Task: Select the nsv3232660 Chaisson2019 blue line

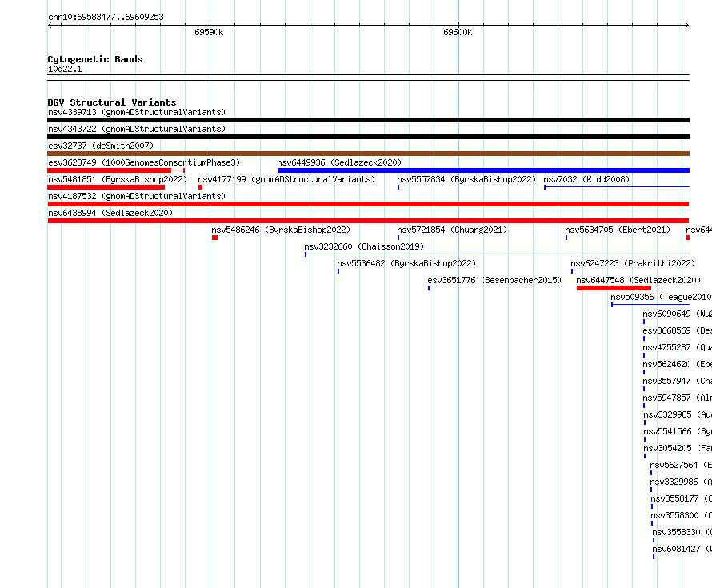Action: [x=498, y=254]
